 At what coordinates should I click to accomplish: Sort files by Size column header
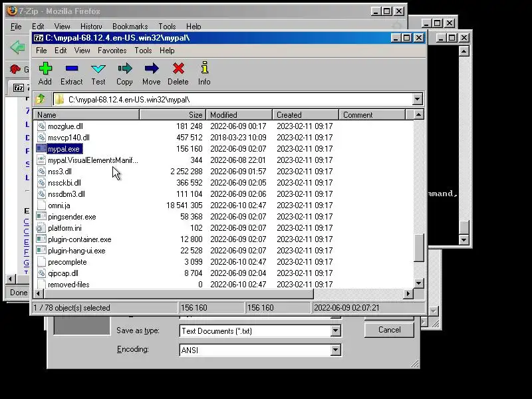click(x=172, y=114)
